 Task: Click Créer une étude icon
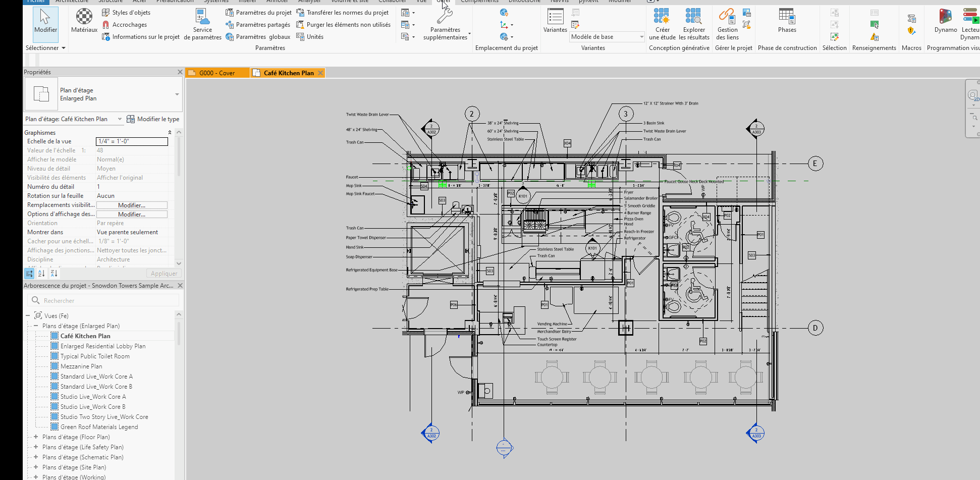[662, 24]
